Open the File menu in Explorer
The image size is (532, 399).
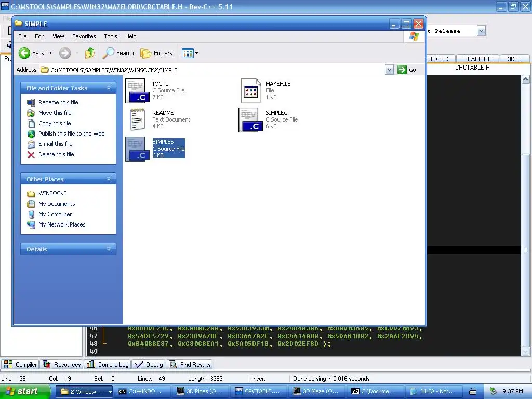[x=22, y=36]
